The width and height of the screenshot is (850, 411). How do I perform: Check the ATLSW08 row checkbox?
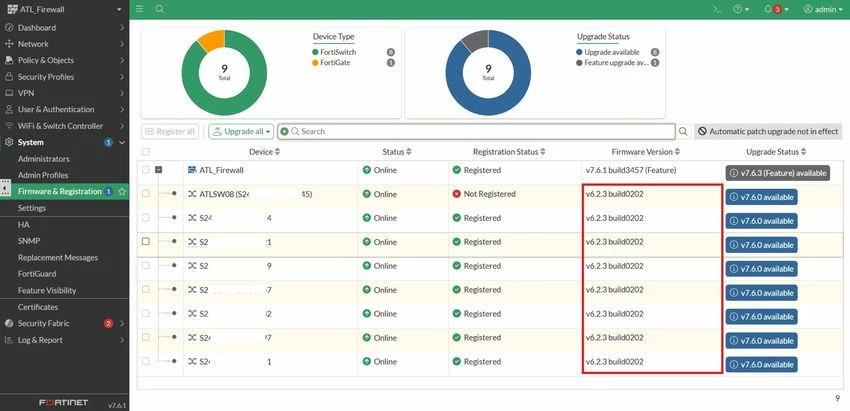[145, 194]
